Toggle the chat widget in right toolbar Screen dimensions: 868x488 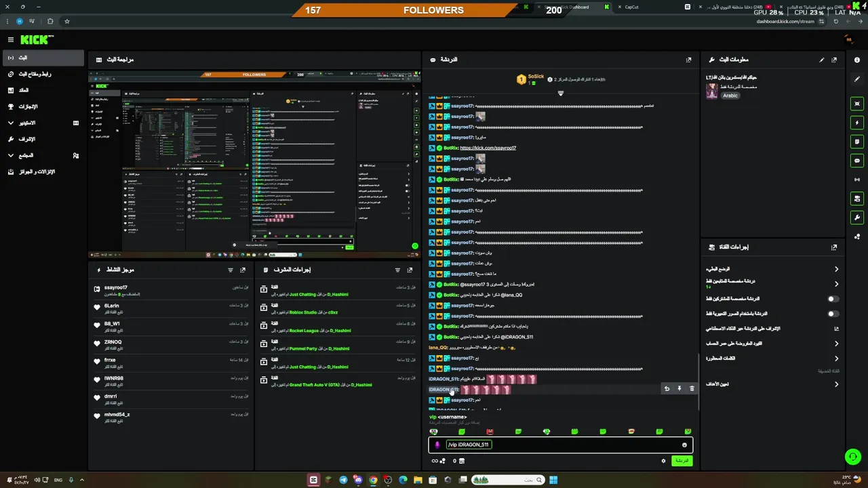click(857, 161)
